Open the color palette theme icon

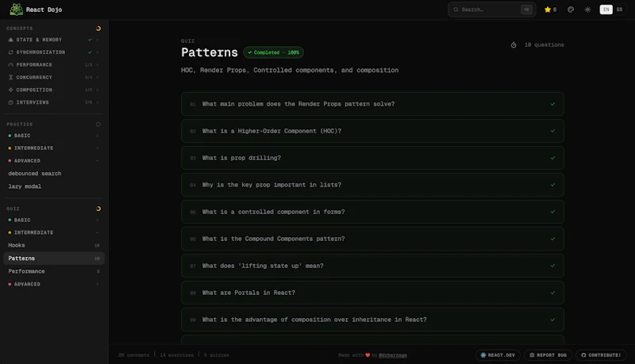point(571,10)
